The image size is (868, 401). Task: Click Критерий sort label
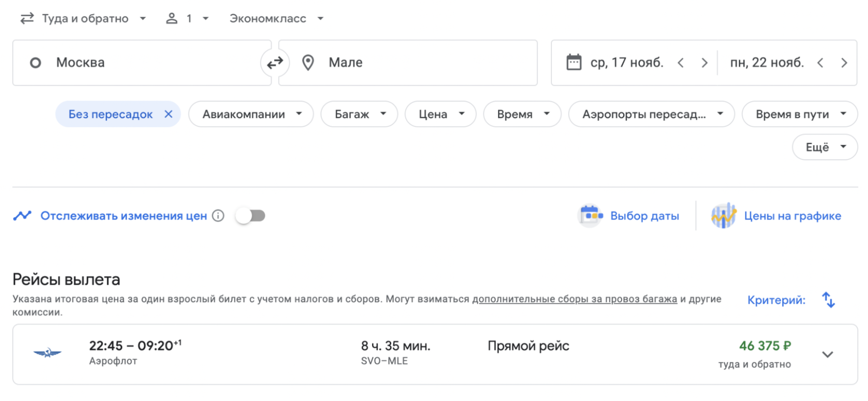[776, 300]
